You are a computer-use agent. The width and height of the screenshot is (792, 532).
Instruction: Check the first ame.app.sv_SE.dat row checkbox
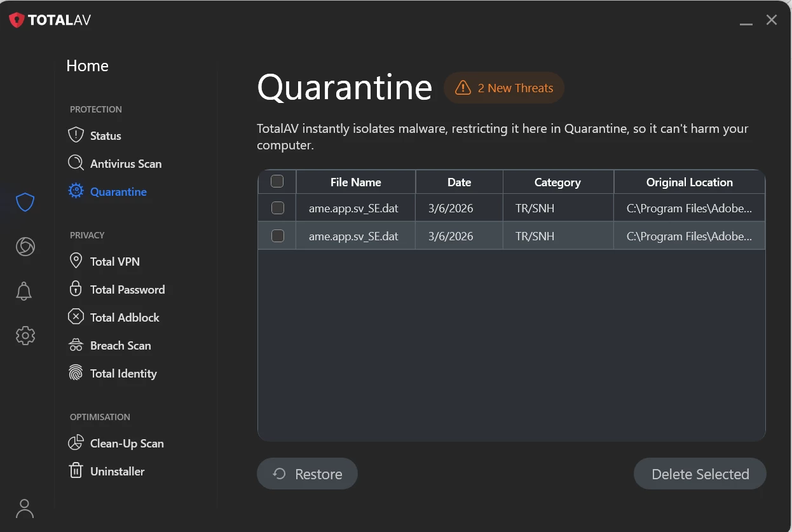tap(278, 208)
